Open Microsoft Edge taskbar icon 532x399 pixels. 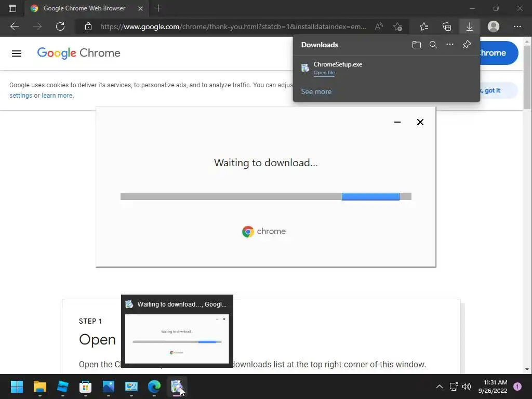click(154, 387)
